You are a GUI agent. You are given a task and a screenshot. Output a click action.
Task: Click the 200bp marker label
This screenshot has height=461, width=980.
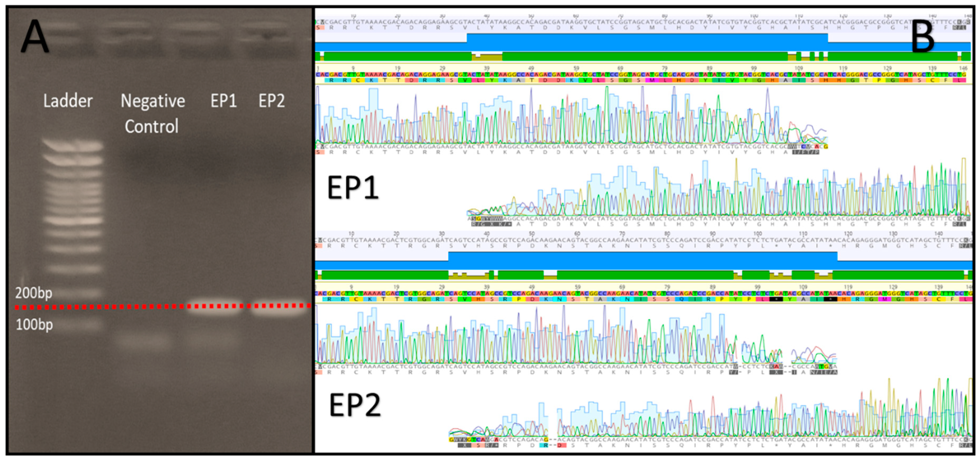34,293
